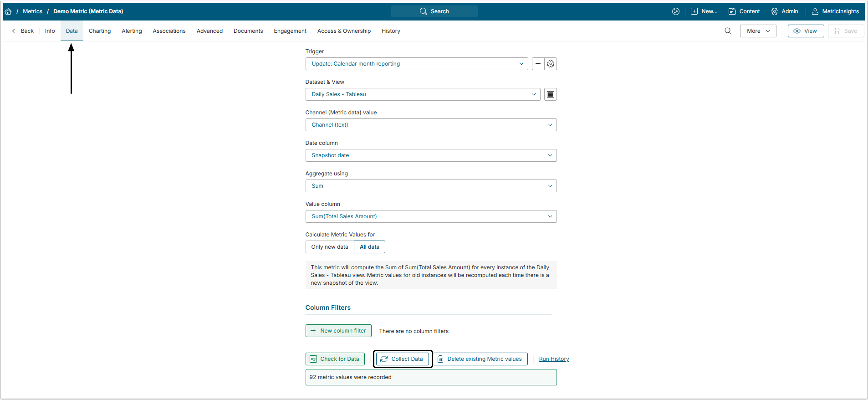Go to the home page icon

click(8, 11)
